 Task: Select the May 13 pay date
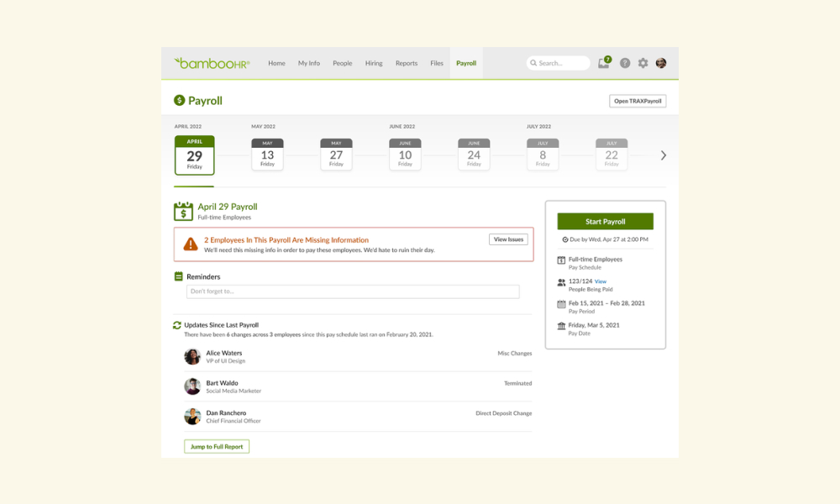267,155
